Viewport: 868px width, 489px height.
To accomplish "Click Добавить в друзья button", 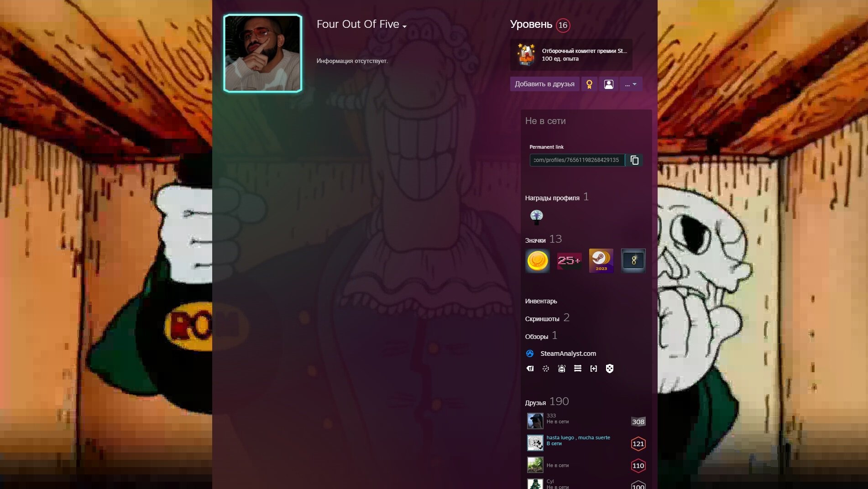I will pyautogui.click(x=544, y=84).
